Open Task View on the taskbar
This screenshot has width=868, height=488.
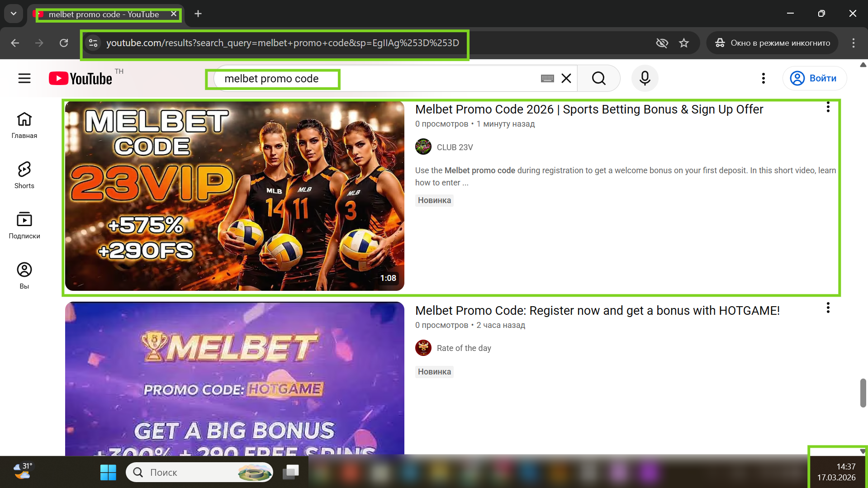click(x=291, y=473)
